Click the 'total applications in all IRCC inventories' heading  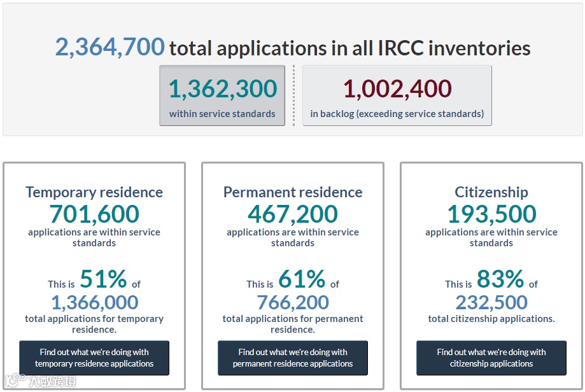[349, 48]
